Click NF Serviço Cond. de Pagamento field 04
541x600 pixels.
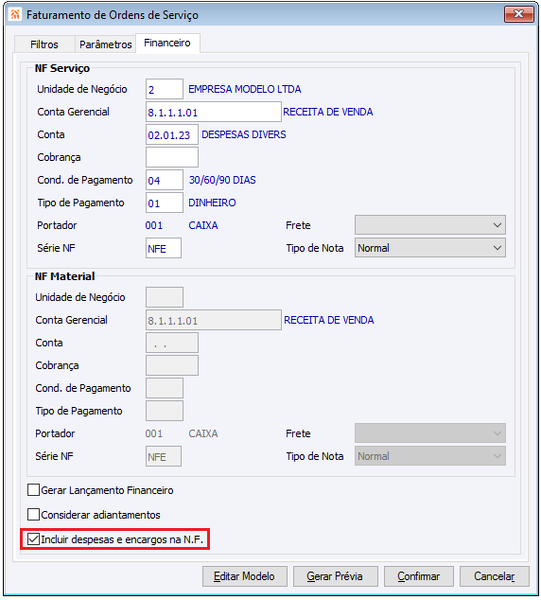coord(165,180)
